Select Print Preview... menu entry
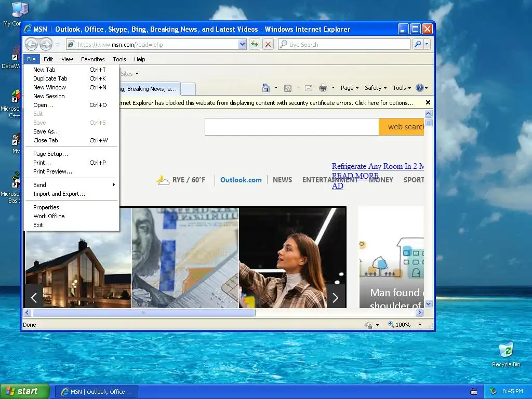Image resolution: width=532 pixels, height=399 pixels. [x=71, y=171]
